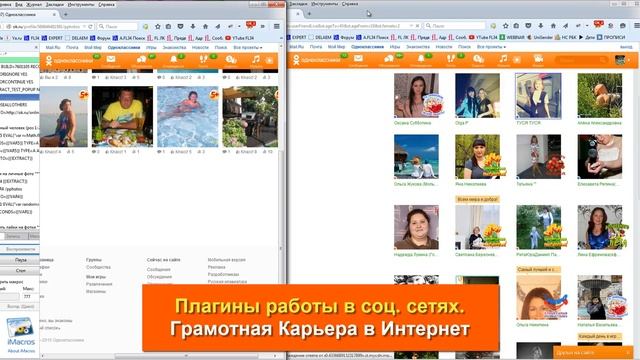Click Мобильная версия footer link in left window
The width and height of the screenshot is (640, 360).
point(227,260)
